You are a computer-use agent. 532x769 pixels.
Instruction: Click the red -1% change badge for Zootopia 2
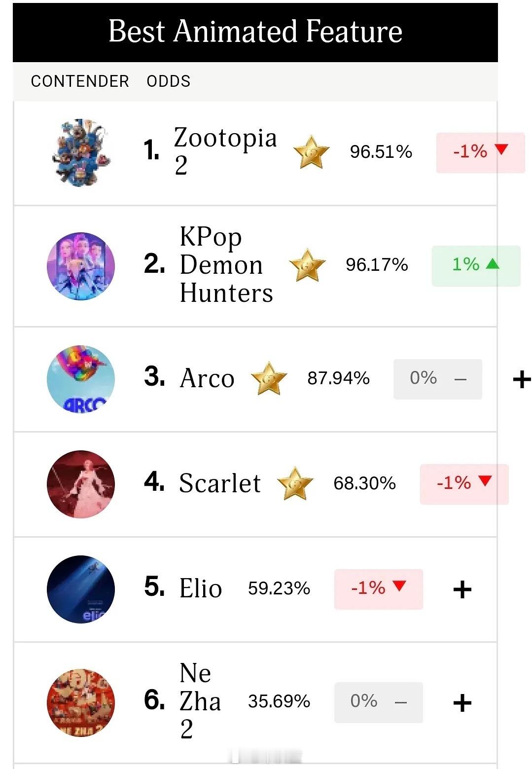point(480,152)
